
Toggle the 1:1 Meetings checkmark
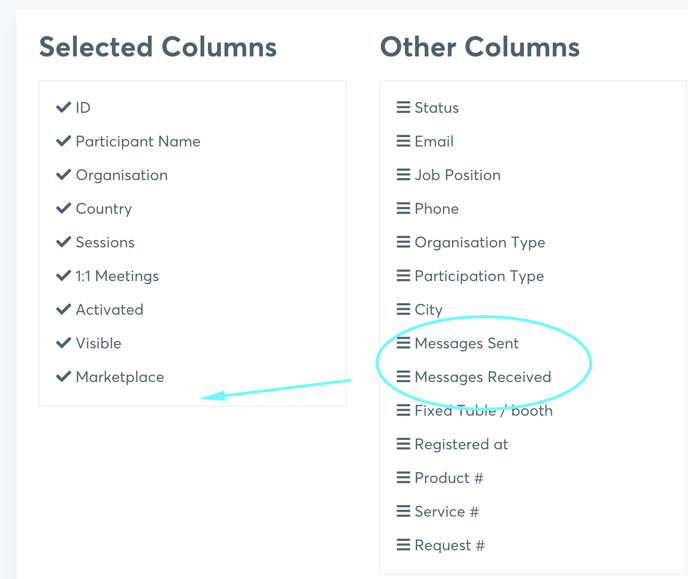tap(64, 276)
